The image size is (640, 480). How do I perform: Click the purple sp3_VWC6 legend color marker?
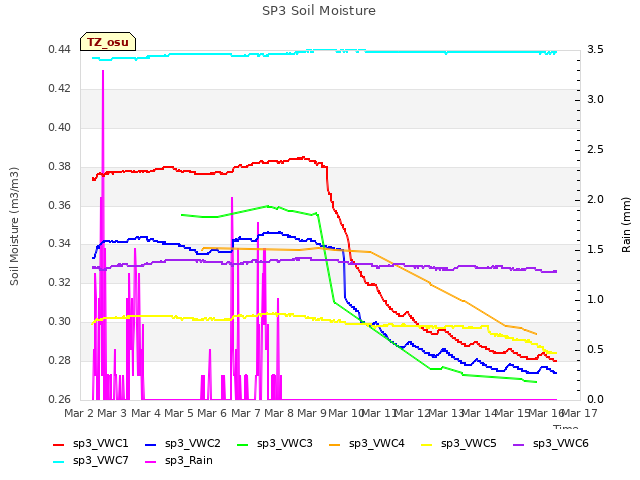(519, 445)
